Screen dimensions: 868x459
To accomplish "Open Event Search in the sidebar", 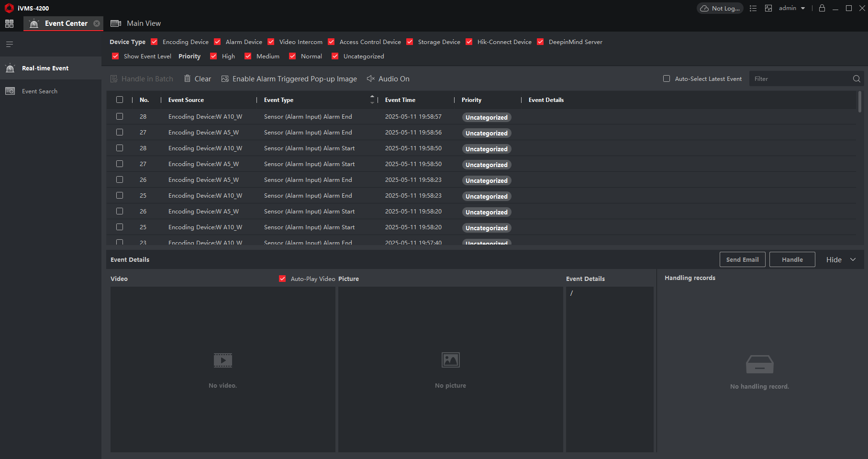I will click(x=39, y=91).
